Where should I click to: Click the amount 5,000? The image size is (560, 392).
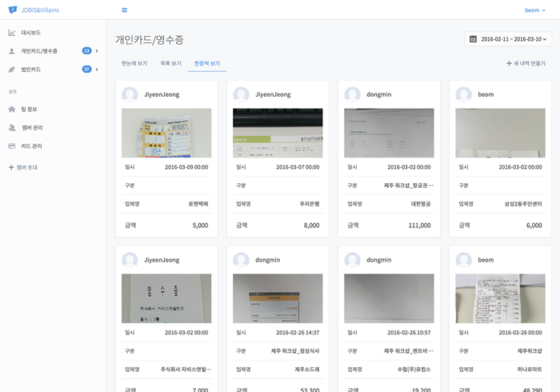click(200, 226)
